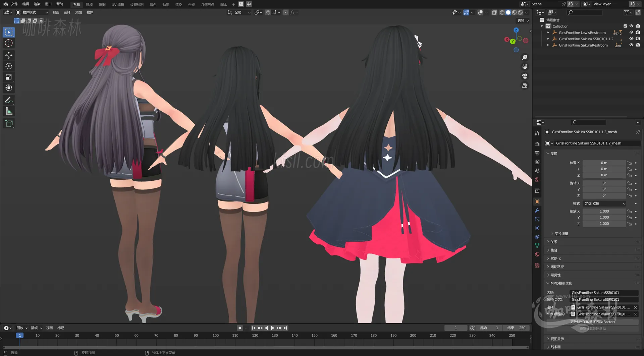
Task: Select the Scale tool
Action: point(9,77)
